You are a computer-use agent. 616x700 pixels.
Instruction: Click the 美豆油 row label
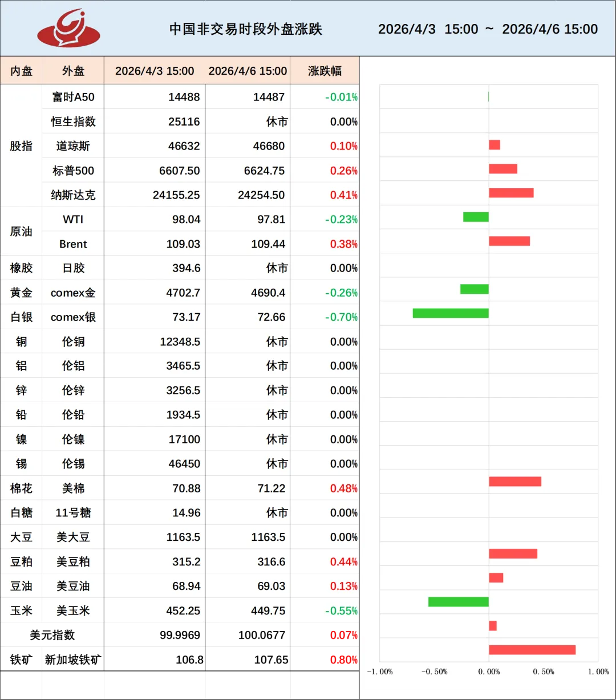73,586
